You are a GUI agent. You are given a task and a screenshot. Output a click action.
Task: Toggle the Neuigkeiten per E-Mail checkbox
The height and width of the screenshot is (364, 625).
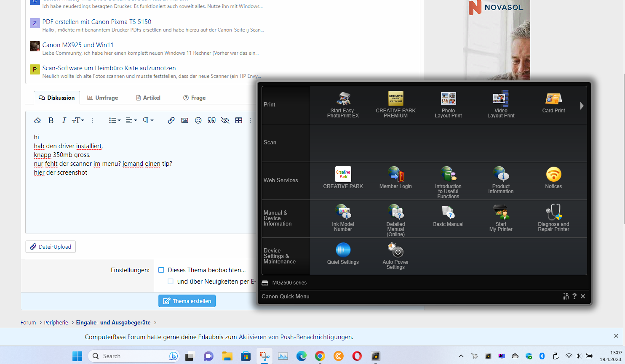pos(171,281)
